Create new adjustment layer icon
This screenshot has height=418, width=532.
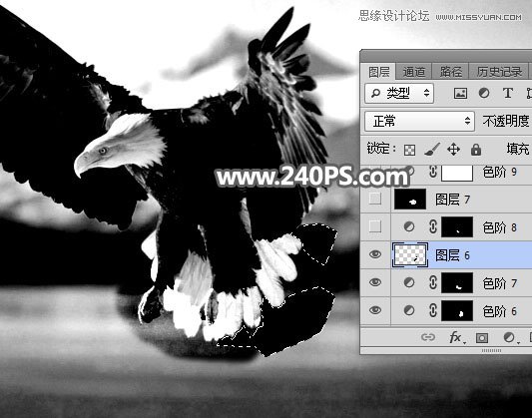(x=509, y=337)
